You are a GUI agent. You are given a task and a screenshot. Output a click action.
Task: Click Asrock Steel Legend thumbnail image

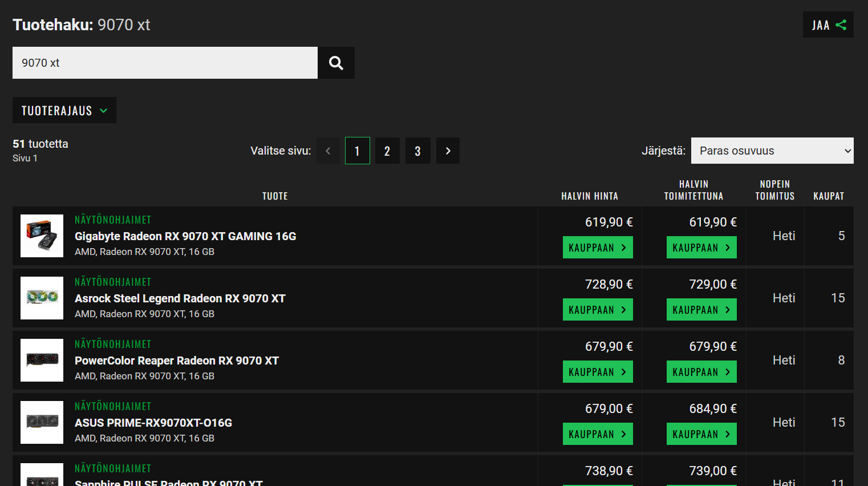[x=42, y=298]
